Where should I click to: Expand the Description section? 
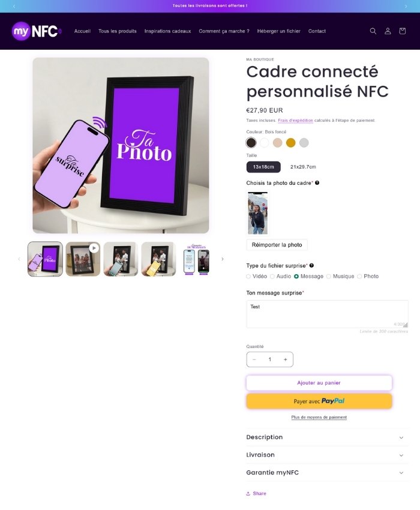(327, 437)
